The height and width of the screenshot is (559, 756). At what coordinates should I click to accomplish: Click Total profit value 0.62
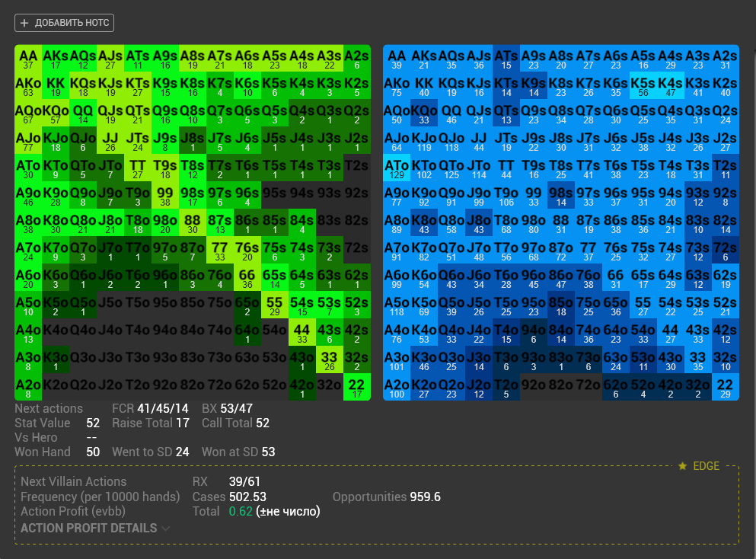click(241, 511)
